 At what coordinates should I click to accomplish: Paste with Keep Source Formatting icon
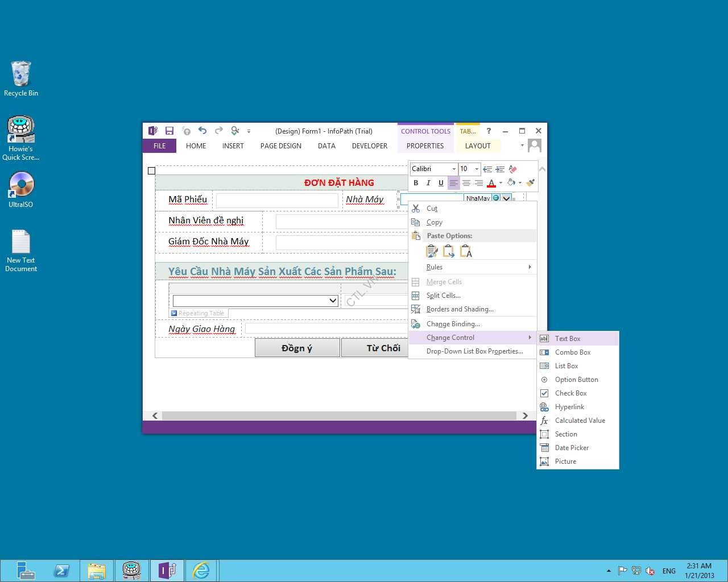tap(432, 251)
